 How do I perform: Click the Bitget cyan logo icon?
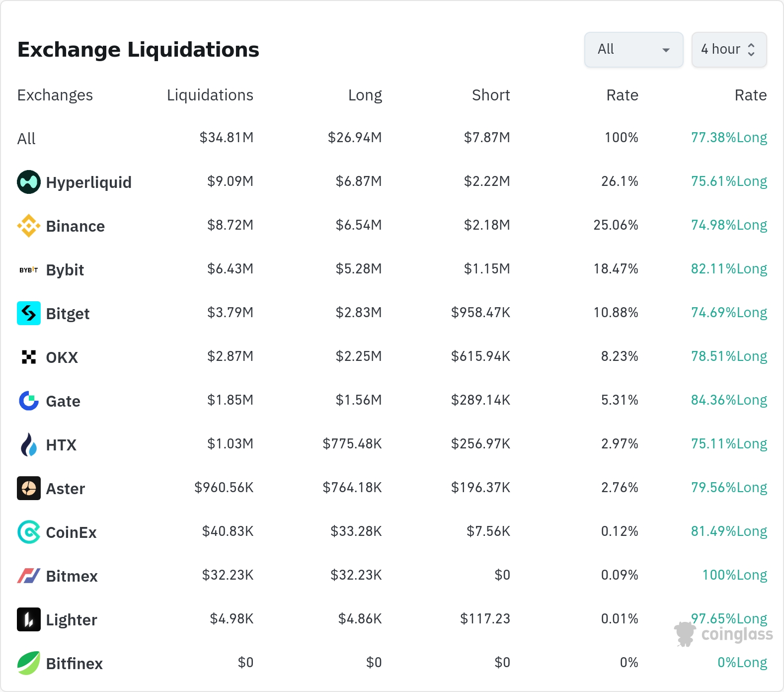pyautogui.click(x=29, y=313)
